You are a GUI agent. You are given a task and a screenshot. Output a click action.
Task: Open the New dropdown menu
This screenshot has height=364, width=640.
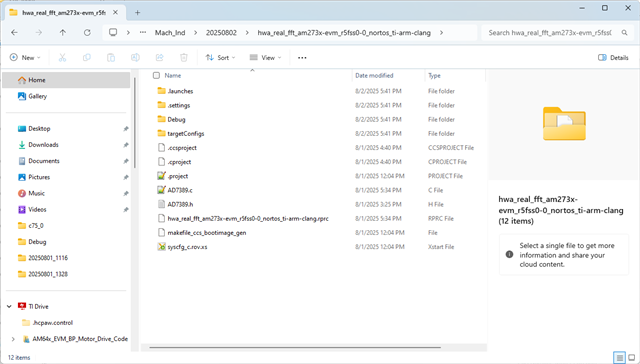[x=25, y=58]
